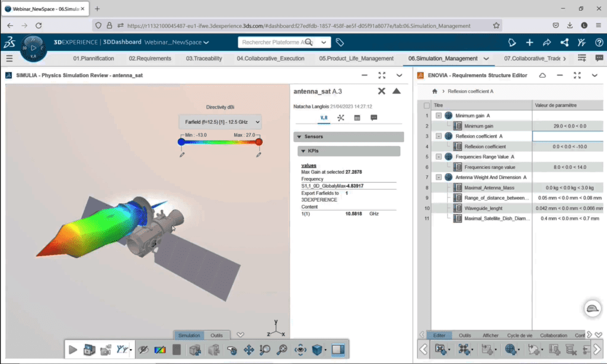Collapse the KPIs section
Screen dimensions: 607x364
pyautogui.click(x=302, y=151)
